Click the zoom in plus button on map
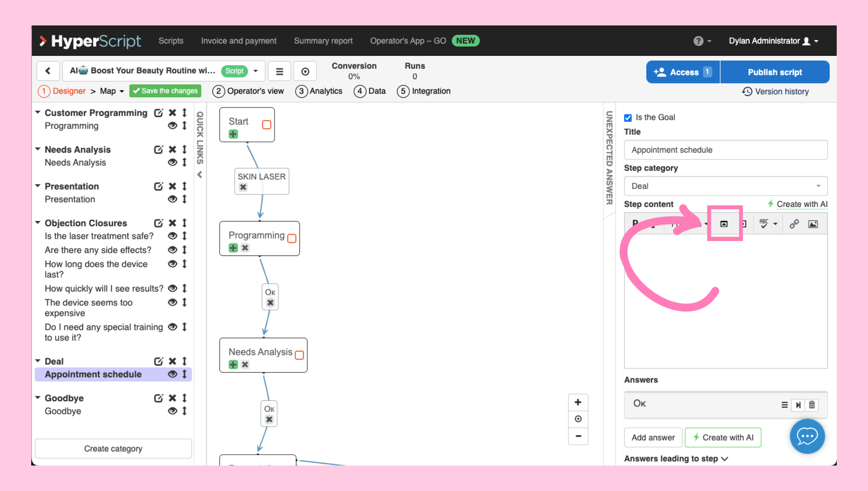This screenshot has width=868, height=491. (578, 402)
